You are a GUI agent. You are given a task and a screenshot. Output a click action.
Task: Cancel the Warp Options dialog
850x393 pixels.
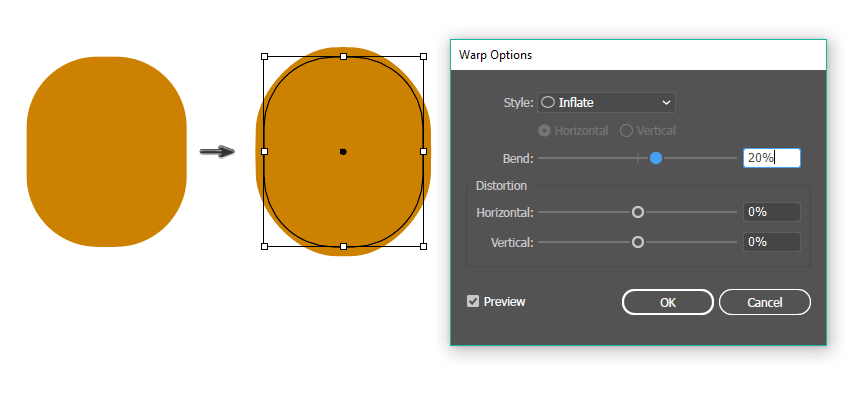[764, 302]
